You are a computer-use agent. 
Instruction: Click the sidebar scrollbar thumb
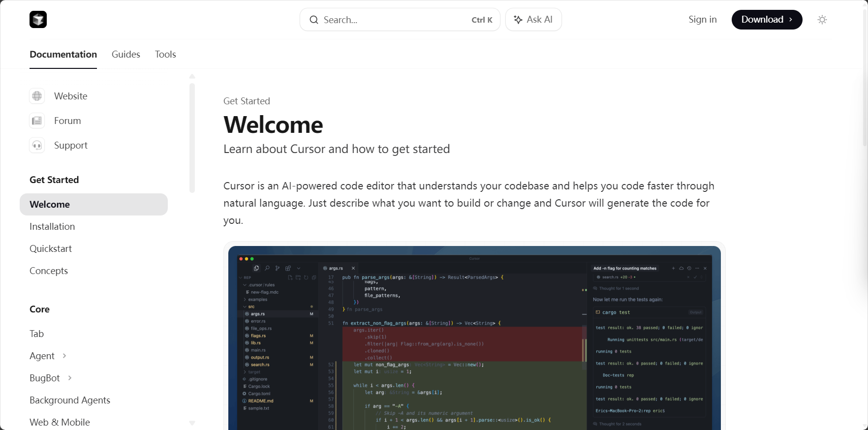pyautogui.click(x=192, y=138)
